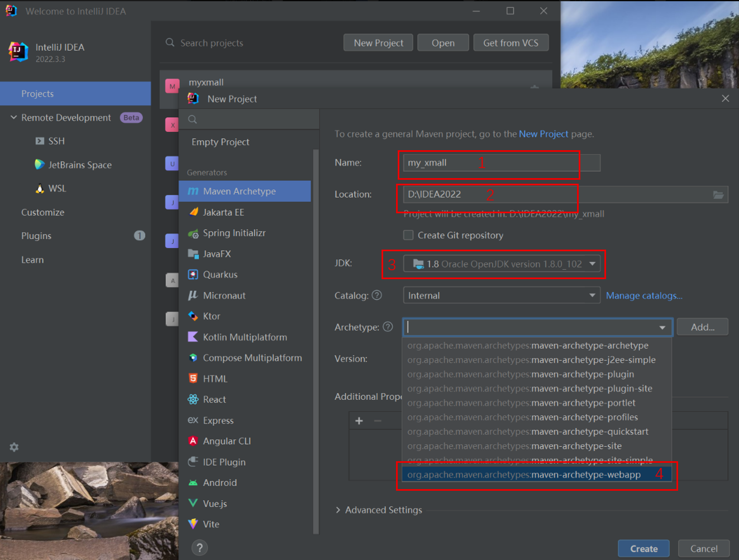
Task: Focus the Location path field
Action: (x=565, y=194)
